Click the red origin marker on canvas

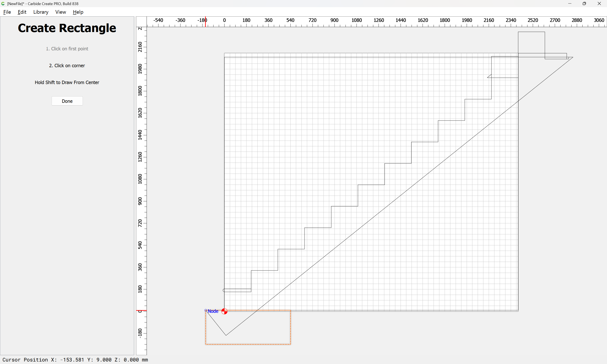pos(224,311)
